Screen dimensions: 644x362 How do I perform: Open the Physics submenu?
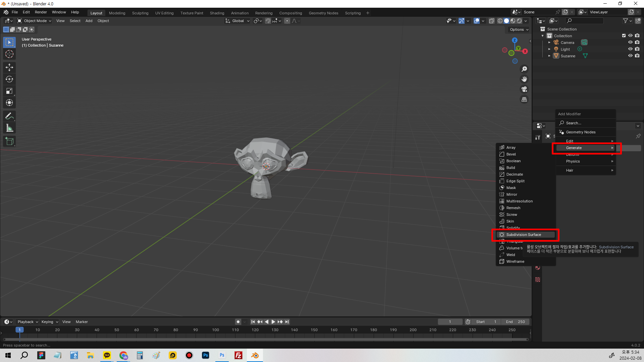tap(586, 161)
